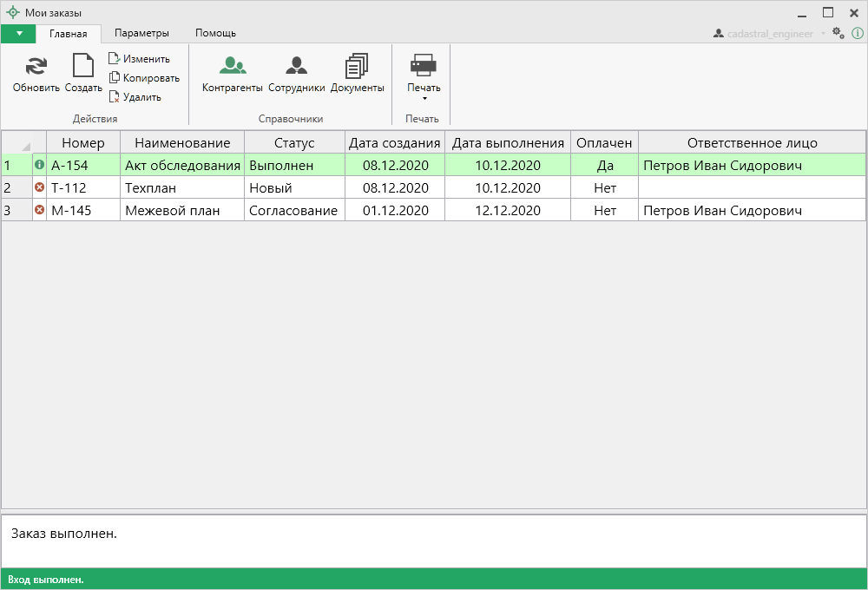This screenshot has height=590, width=868.
Task: Click the error icon on row T-112
Action: pyautogui.click(x=39, y=187)
